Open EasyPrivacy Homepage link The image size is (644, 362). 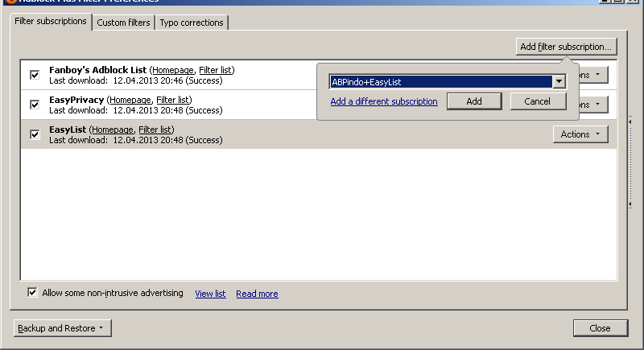click(x=130, y=100)
